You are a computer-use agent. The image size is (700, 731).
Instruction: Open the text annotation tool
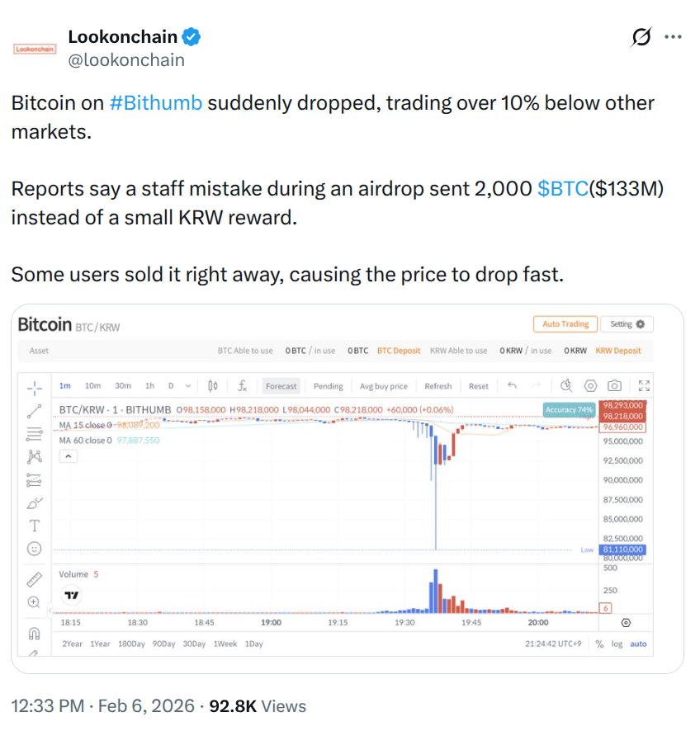point(35,526)
